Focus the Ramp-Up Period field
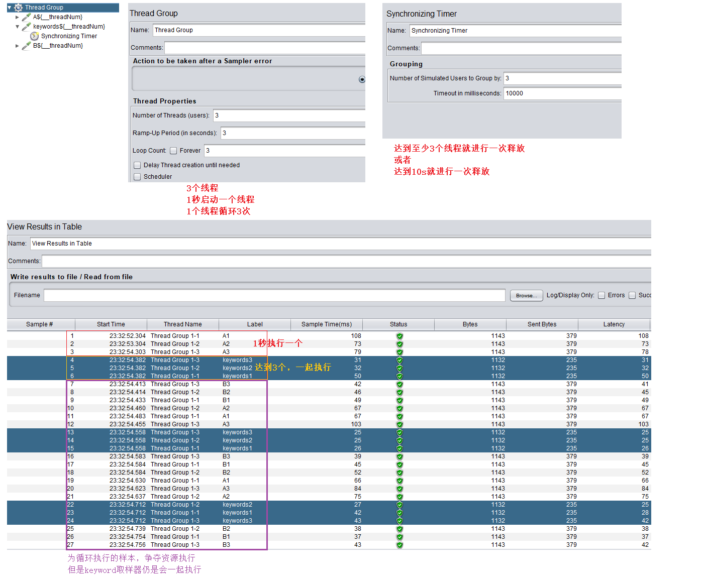 coord(293,133)
